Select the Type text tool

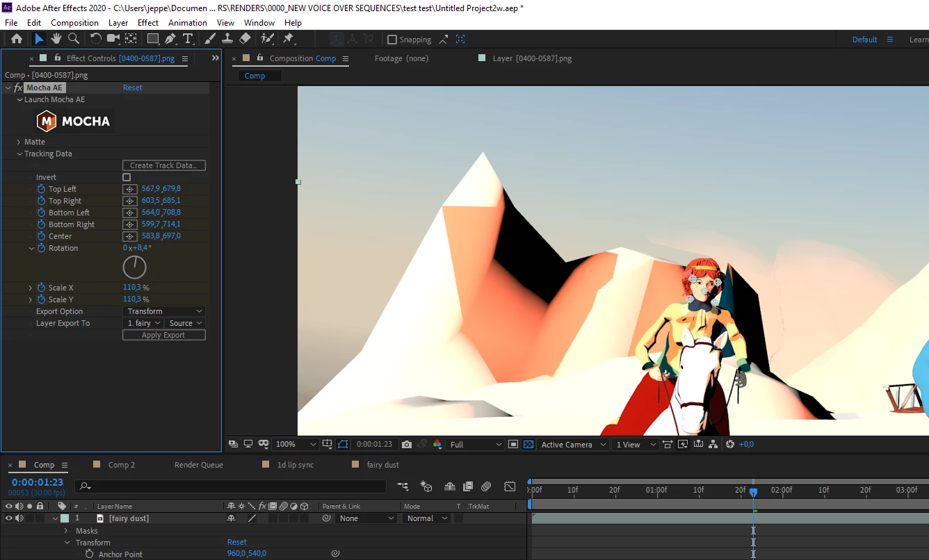[x=187, y=39]
